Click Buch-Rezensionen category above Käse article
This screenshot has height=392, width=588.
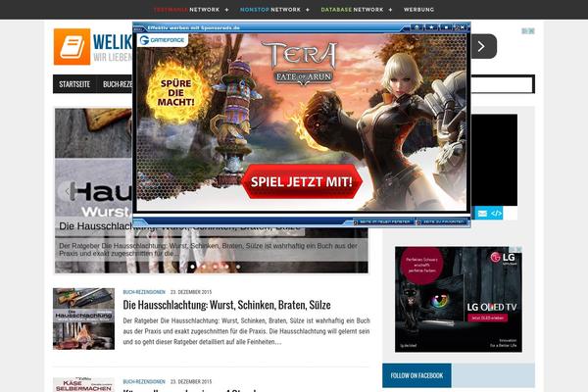(144, 381)
